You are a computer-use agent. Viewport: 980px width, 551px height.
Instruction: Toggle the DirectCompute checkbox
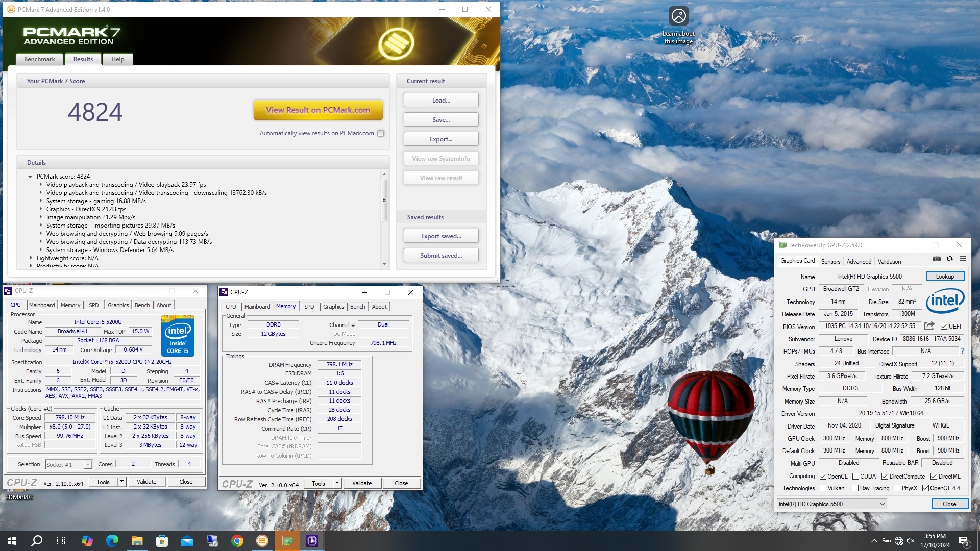coord(885,477)
